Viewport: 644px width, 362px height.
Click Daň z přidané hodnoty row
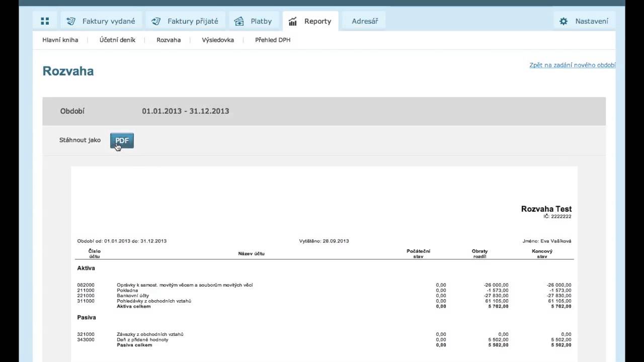pyautogui.click(x=142, y=339)
